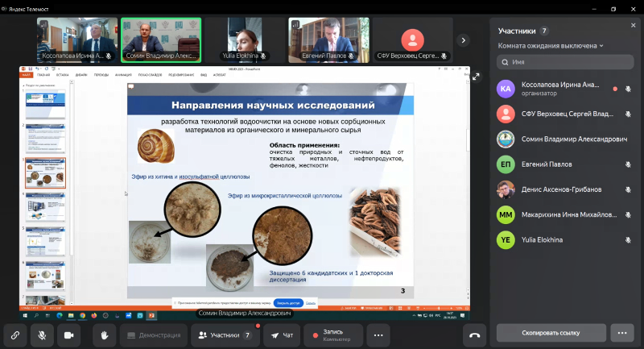Viewport: 644px width, 349px height.
Task: Open more options in bottom toolbar
Action: point(379,334)
